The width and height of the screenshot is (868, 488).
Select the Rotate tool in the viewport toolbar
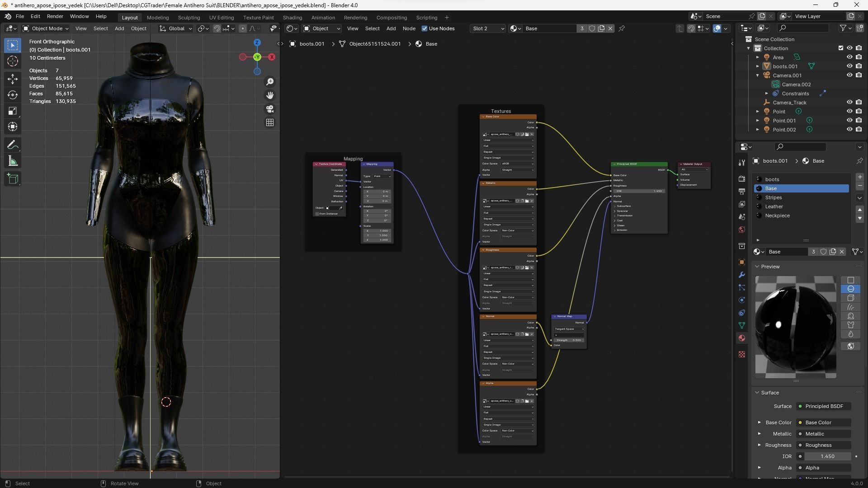tap(13, 95)
